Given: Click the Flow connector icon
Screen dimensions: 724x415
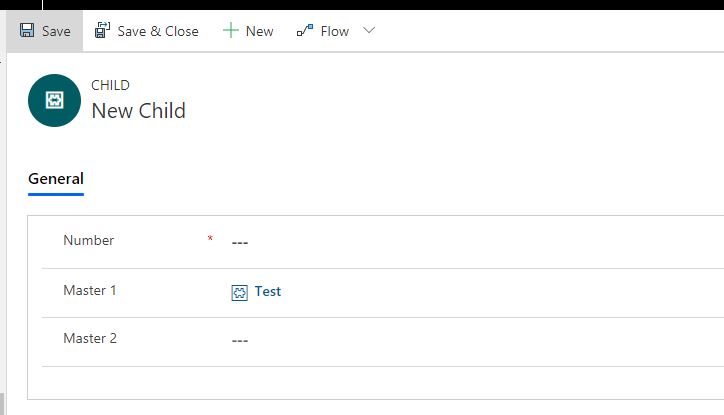Looking at the screenshot, I should (x=305, y=30).
